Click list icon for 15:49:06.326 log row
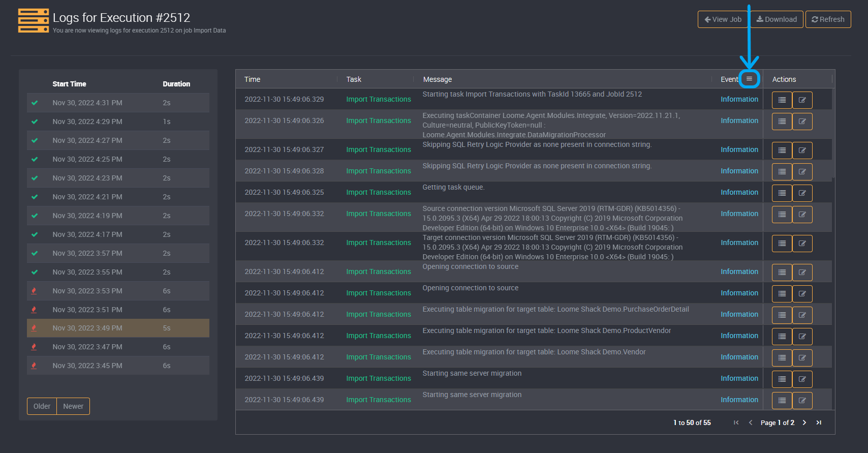Viewport: 868px width, 453px height. pyautogui.click(x=782, y=122)
